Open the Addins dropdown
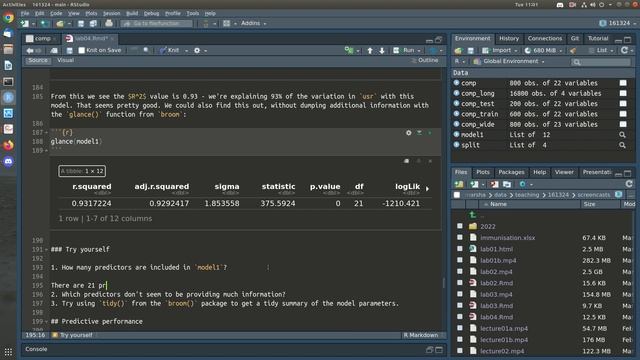 [x=253, y=23]
